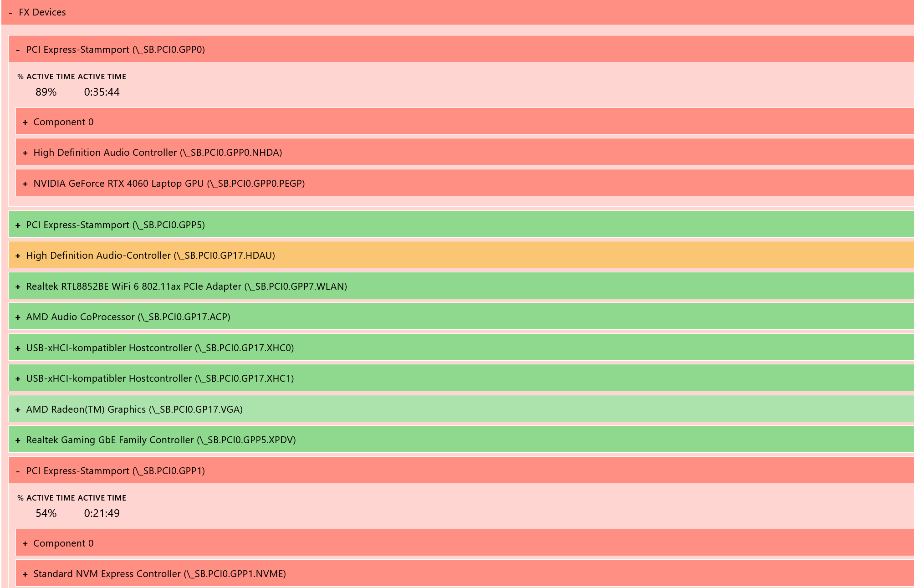
Task: Expand PCI Express-Stammport GPP5 row
Action: (x=18, y=225)
